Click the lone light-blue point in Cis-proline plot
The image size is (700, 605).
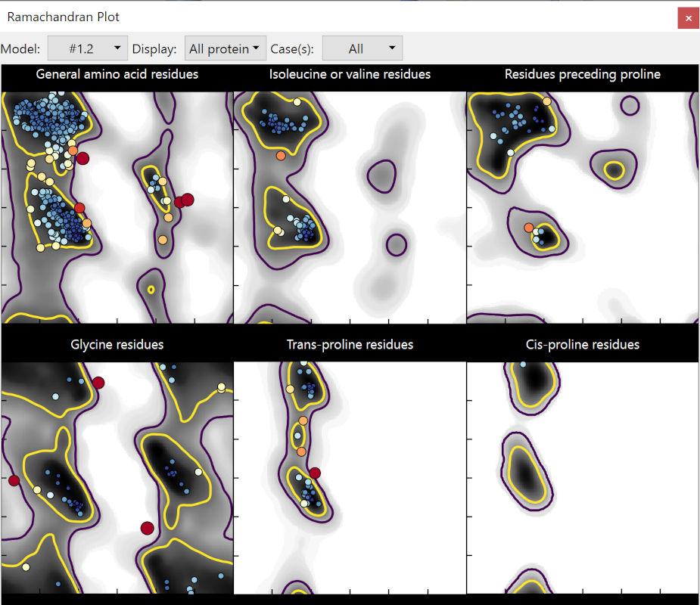(523, 365)
